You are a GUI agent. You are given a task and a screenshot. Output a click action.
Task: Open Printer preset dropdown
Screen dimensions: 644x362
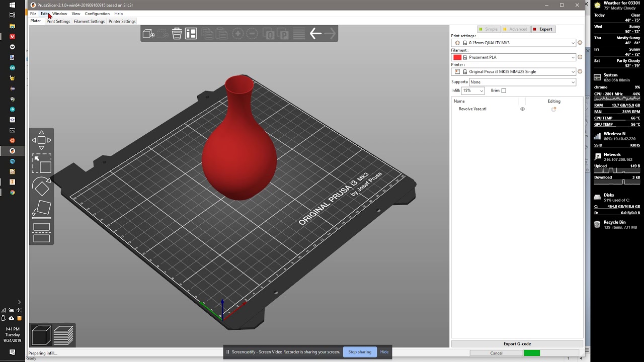tap(514, 71)
